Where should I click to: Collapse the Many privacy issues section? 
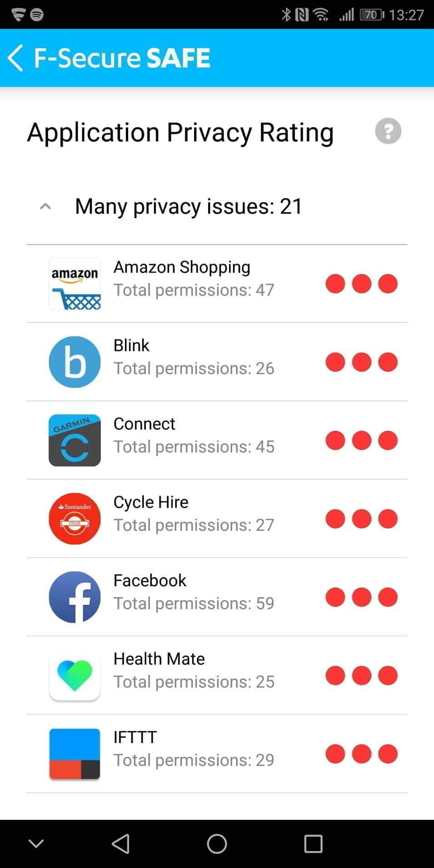pyautogui.click(x=45, y=207)
